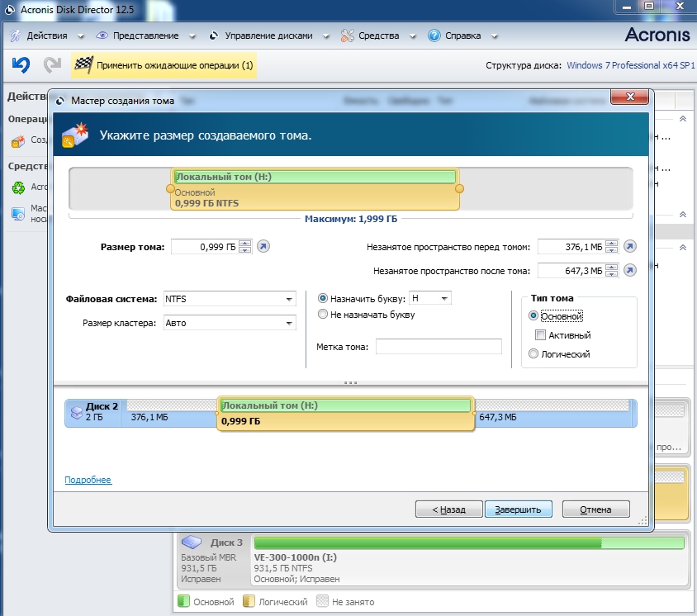This screenshot has height=616, width=697.
Task: Expand the Действия menu arrow
Action: pos(80,36)
